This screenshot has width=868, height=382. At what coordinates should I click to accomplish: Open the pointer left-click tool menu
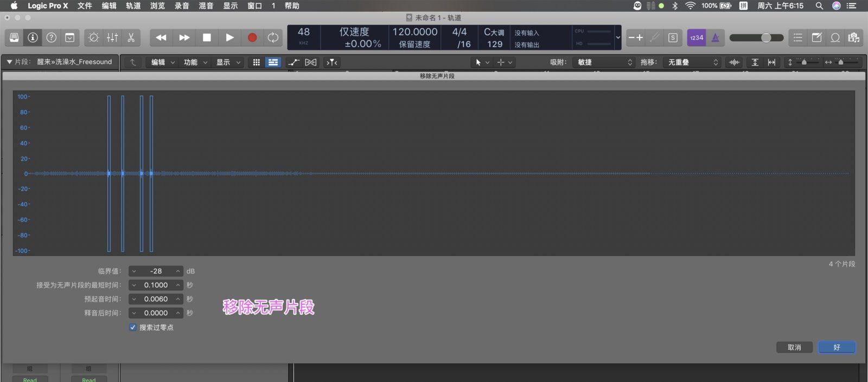482,62
